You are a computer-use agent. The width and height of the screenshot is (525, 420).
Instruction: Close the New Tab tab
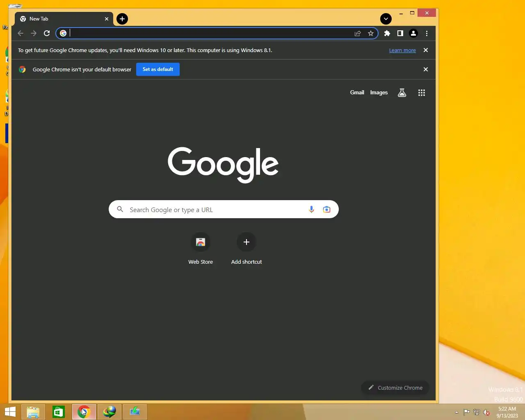[x=107, y=19]
